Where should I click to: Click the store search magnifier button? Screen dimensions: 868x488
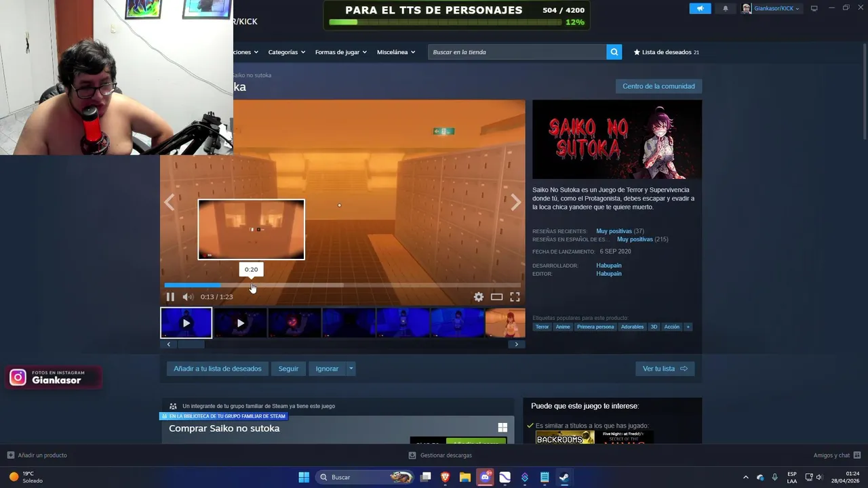(614, 52)
